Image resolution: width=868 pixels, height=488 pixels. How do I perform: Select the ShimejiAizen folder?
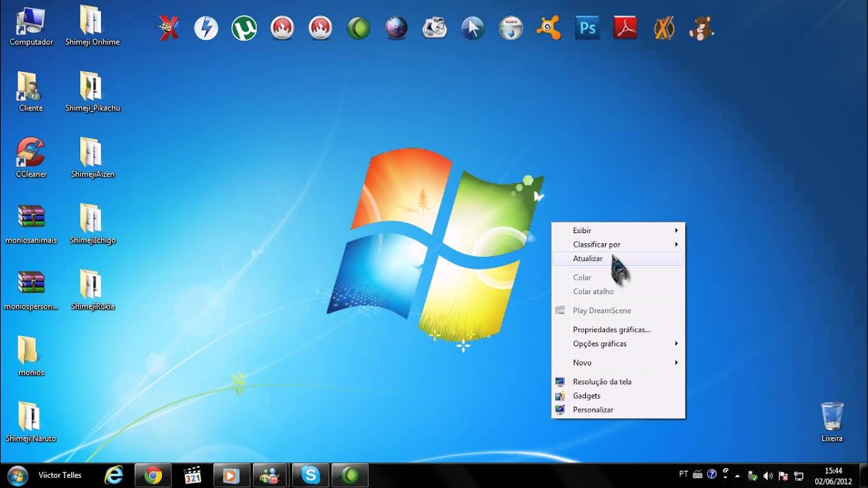point(92,158)
